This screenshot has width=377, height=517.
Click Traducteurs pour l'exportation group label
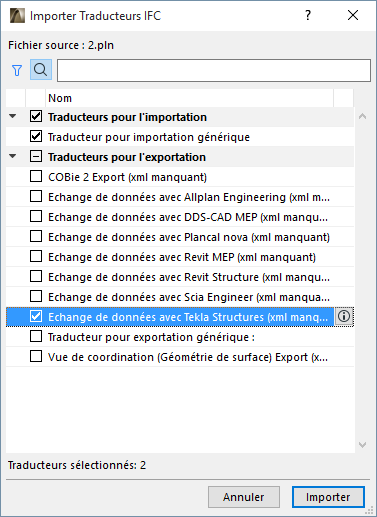[x=127, y=157]
